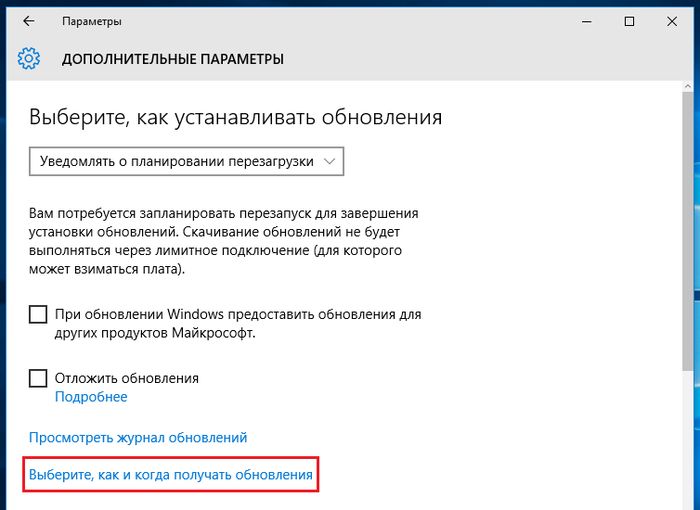Image resolution: width=700 pixels, height=510 pixels.
Task: Click the restart scheduling description paragraph
Action: point(223,241)
